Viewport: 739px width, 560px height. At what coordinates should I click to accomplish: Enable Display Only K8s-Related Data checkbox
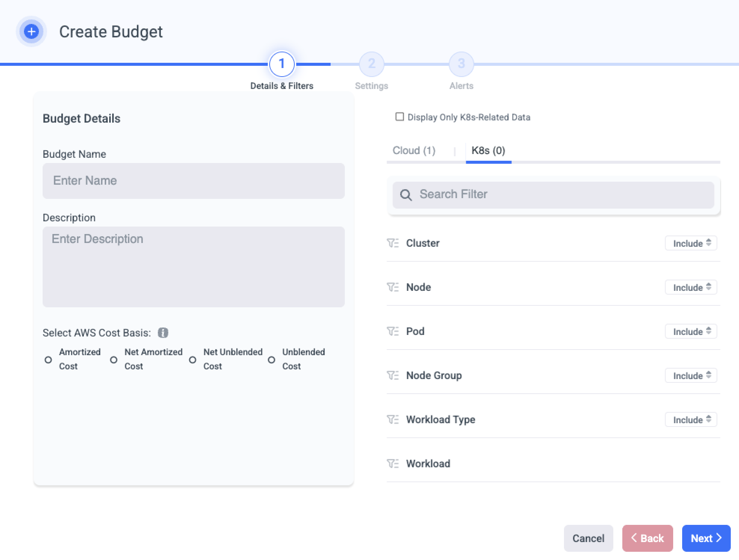(x=400, y=117)
